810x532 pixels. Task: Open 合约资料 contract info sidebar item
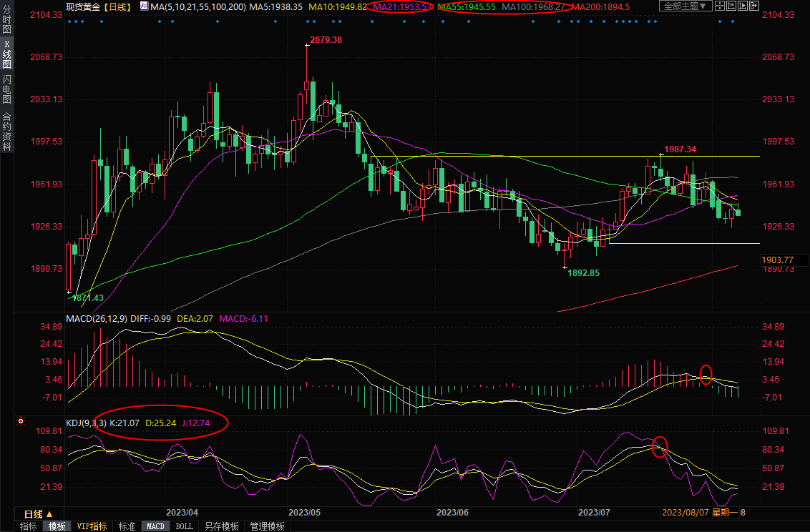click(x=6, y=131)
